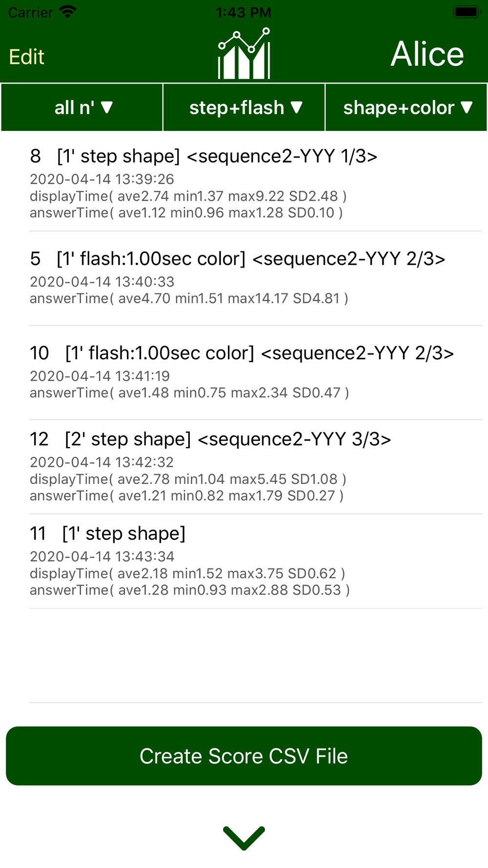Tap the Edit button
The height and width of the screenshot is (868, 488).
point(27,57)
